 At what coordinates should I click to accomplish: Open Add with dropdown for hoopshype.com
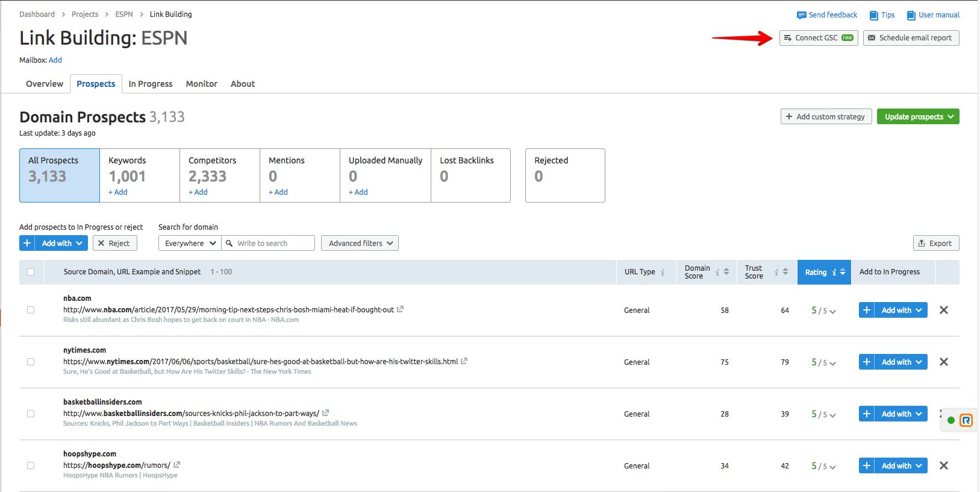tap(901, 465)
